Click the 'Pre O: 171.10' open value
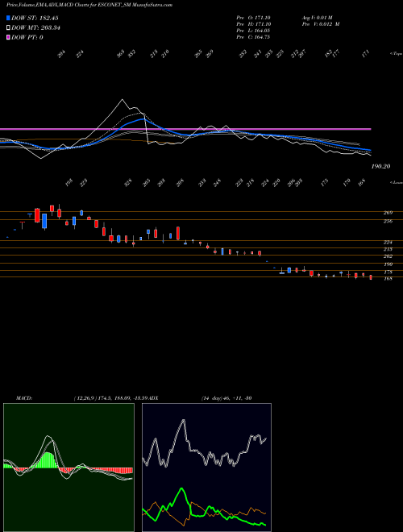 253,18
